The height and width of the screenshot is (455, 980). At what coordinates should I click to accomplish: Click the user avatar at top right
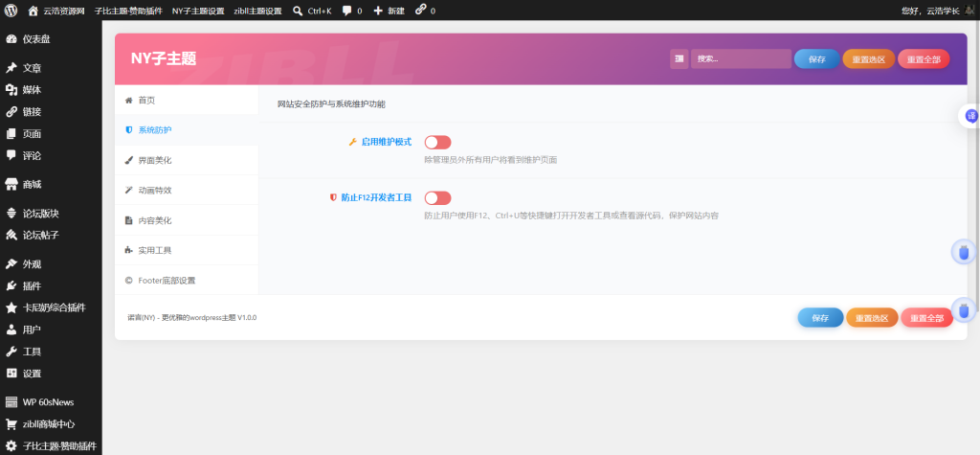969,11
